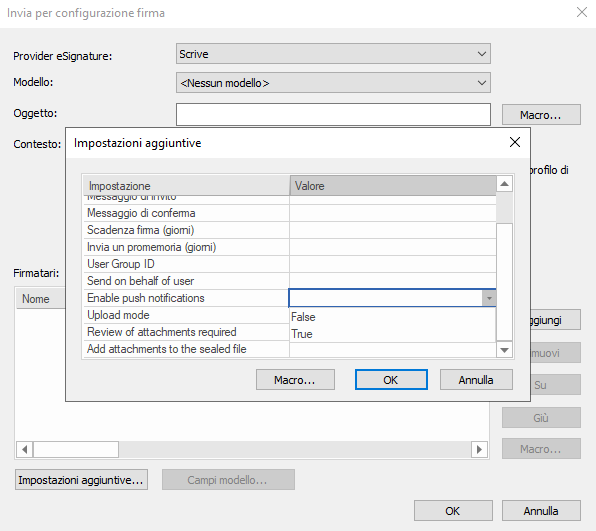Select False in the dropdown list
The image size is (596, 531).
393,317
